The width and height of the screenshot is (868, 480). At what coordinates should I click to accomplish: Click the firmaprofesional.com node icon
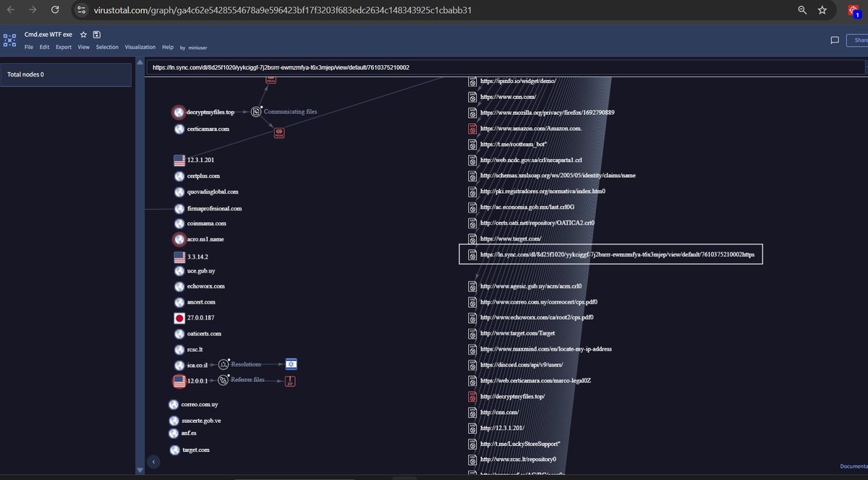click(180, 208)
